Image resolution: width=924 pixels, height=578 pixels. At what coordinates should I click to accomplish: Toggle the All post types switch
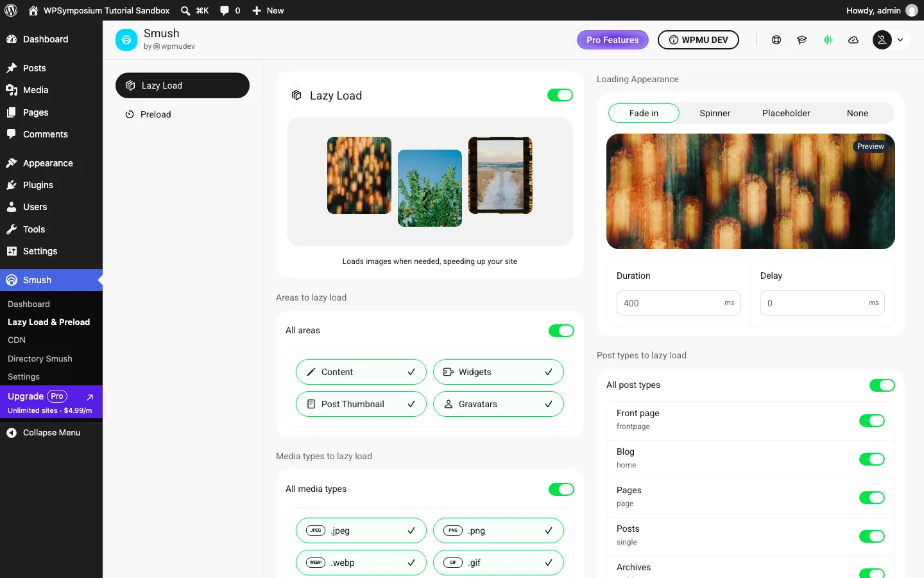[882, 385]
